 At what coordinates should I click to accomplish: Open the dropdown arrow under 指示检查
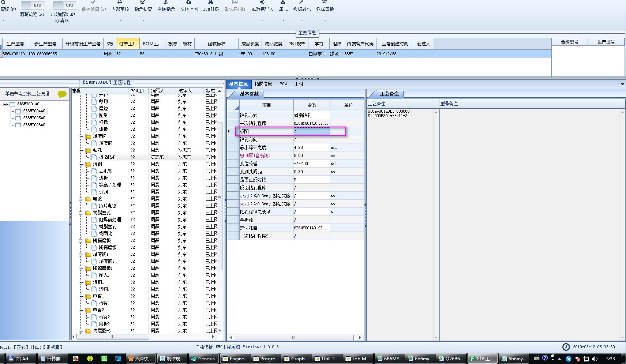pos(143,20)
